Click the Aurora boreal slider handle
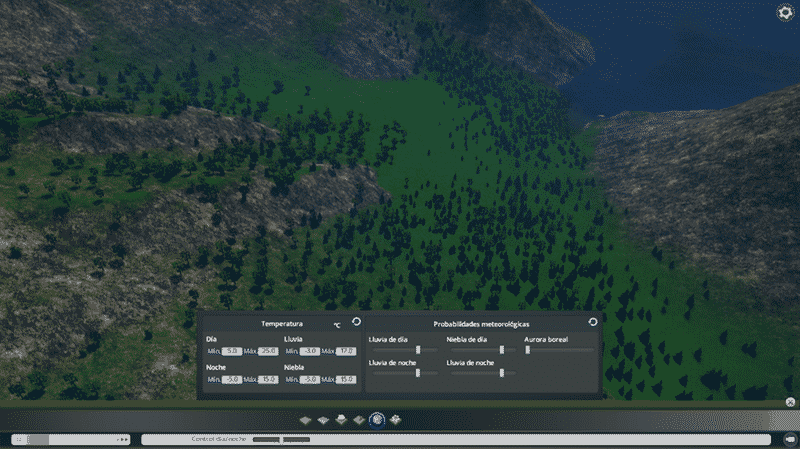This screenshot has height=449, width=800. (x=528, y=350)
